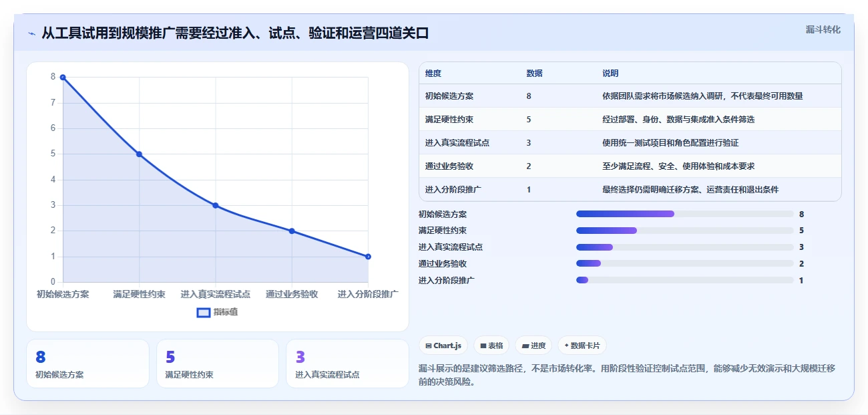Click the footer paragraph starting 漏斗展示的是建议筛选路径

(627, 376)
